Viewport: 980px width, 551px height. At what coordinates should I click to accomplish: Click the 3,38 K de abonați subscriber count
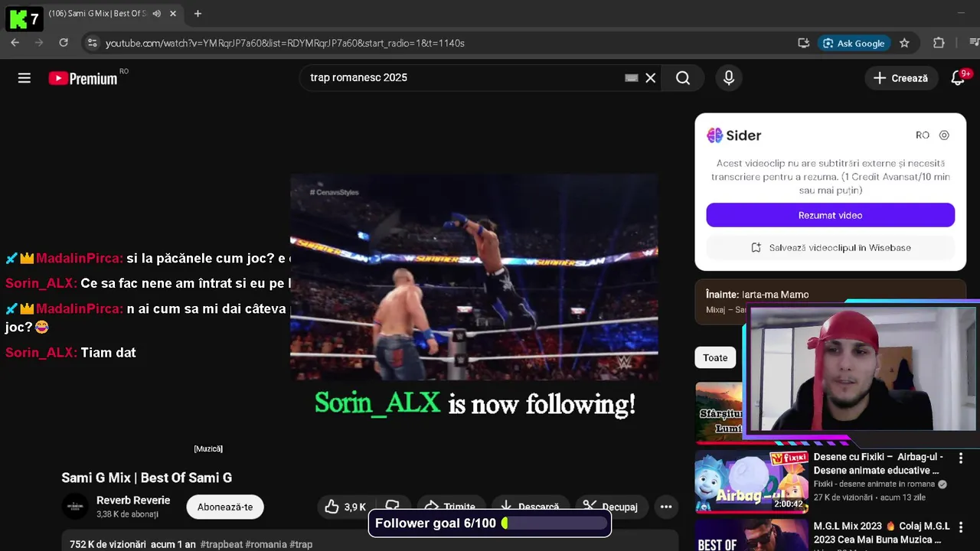click(127, 514)
